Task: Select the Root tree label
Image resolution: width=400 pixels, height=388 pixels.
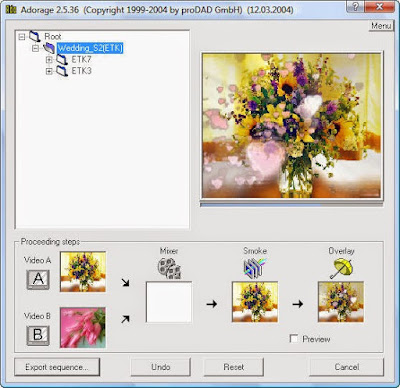Action: 53,36
